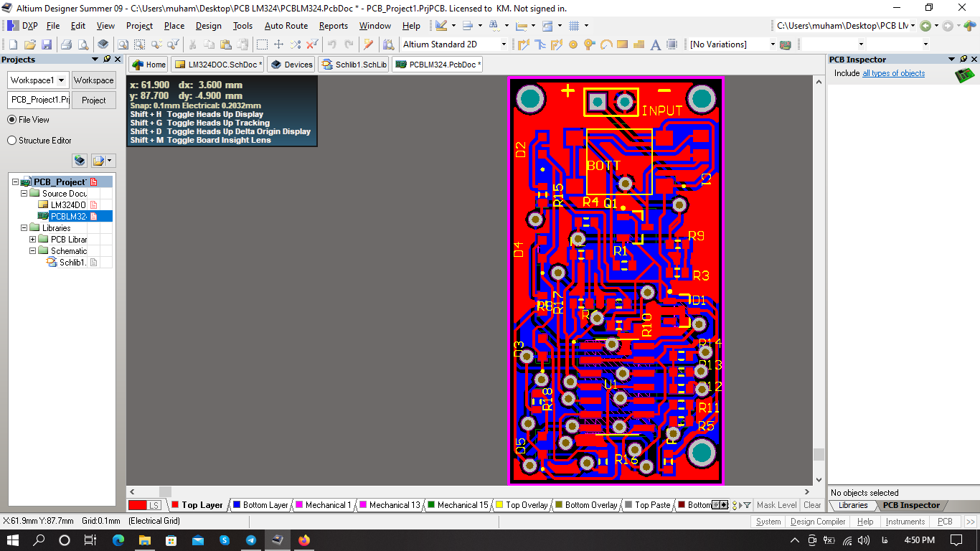This screenshot has width=980, height=551.
Task: Click the Move Selection cross-arrow icon
Action: (279, 44)
